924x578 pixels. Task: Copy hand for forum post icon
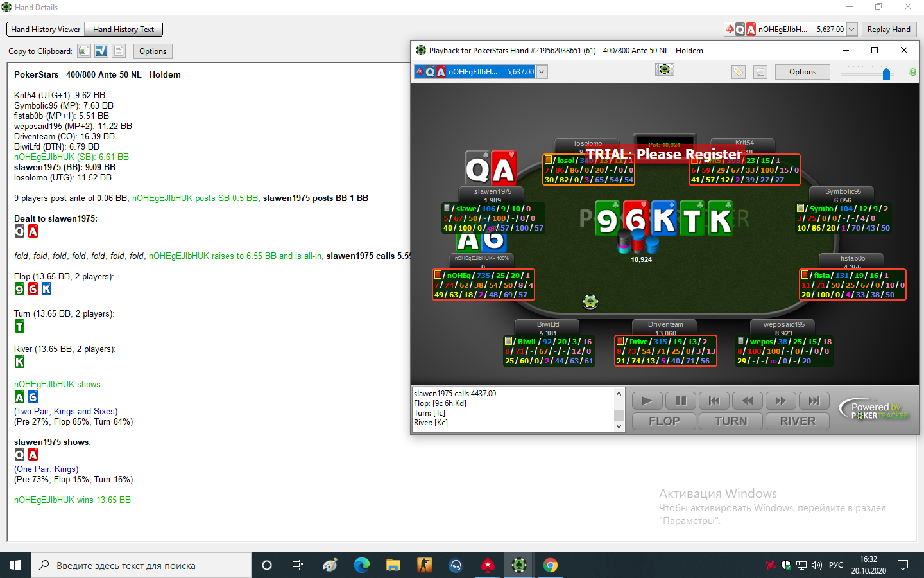pos(101,51)
